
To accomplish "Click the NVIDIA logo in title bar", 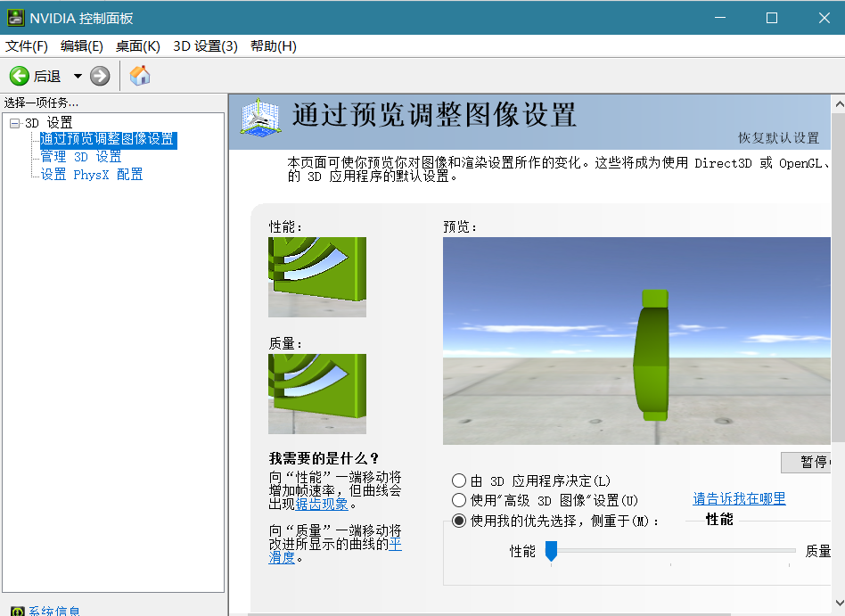I will coord(15,18).
